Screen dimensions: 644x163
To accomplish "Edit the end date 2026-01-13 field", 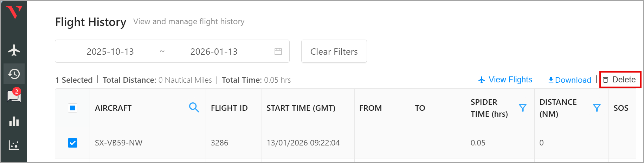I will [214, 52].
